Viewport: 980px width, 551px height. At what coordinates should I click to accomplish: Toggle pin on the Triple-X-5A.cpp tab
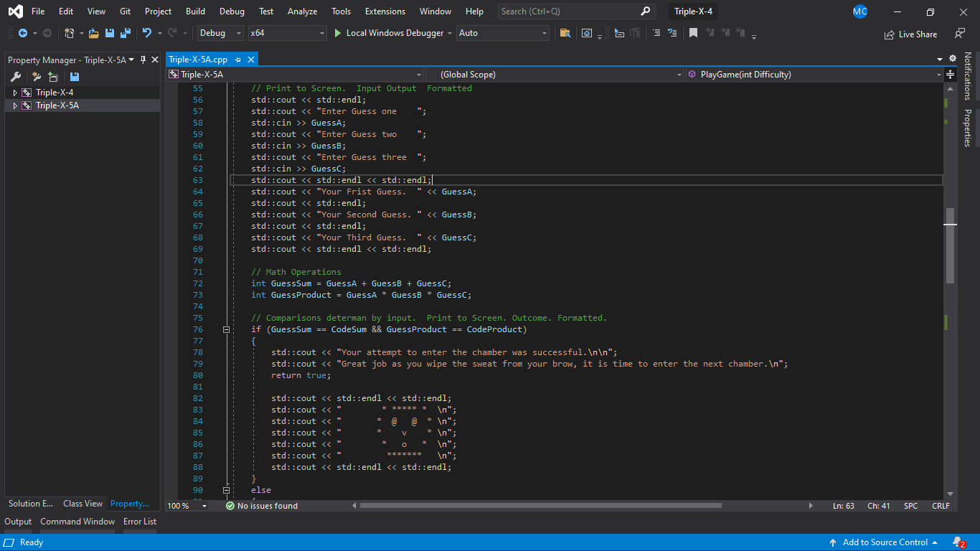(237, 60)
